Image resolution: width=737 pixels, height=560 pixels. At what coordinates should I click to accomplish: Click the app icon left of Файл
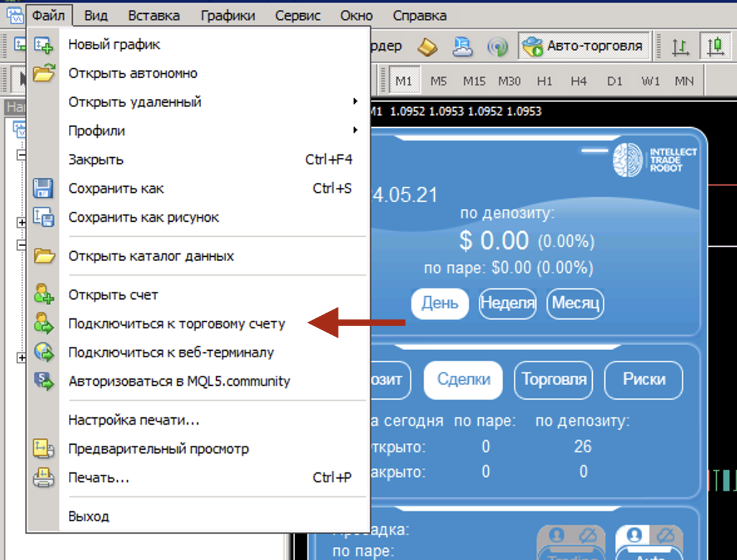[x=14, y=15]
